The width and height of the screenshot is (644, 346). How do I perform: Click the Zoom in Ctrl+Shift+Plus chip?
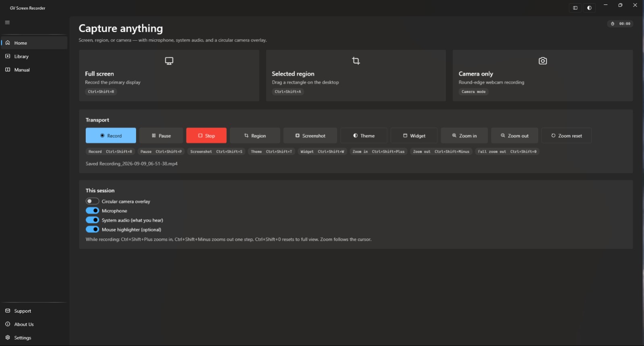coord(378,151)
